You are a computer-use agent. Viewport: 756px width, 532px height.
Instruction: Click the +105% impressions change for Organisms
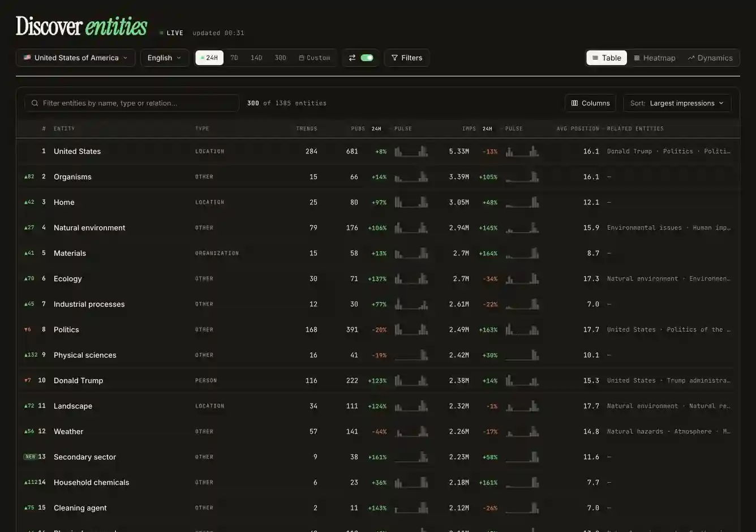488,177
